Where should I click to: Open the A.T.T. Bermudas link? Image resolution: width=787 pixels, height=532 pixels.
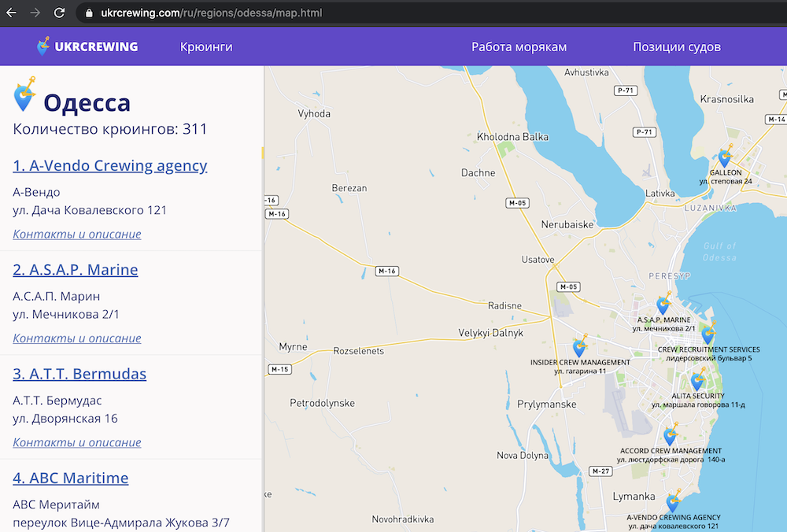[79, 374]
